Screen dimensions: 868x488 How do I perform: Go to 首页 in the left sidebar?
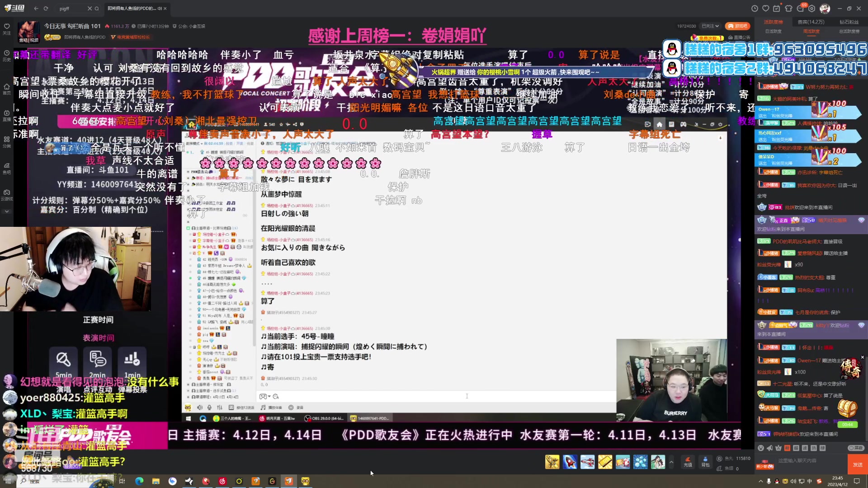7,89
